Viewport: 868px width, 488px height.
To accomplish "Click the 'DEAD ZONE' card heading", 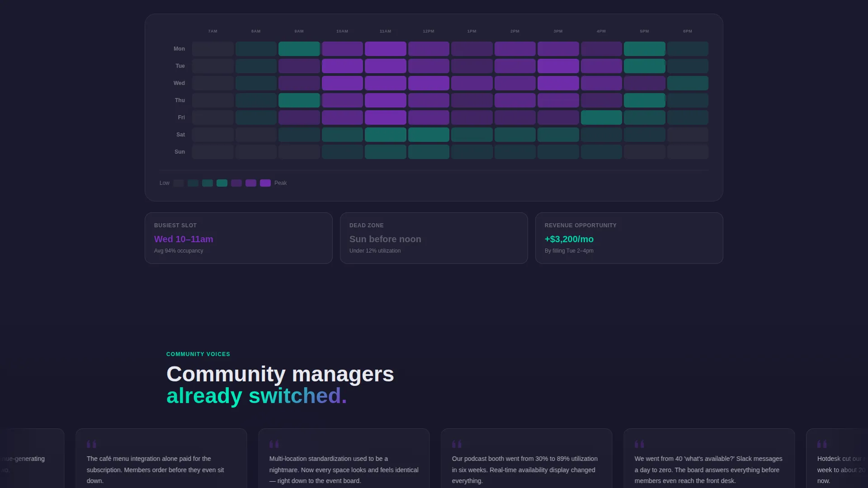I will click(367, 225).
